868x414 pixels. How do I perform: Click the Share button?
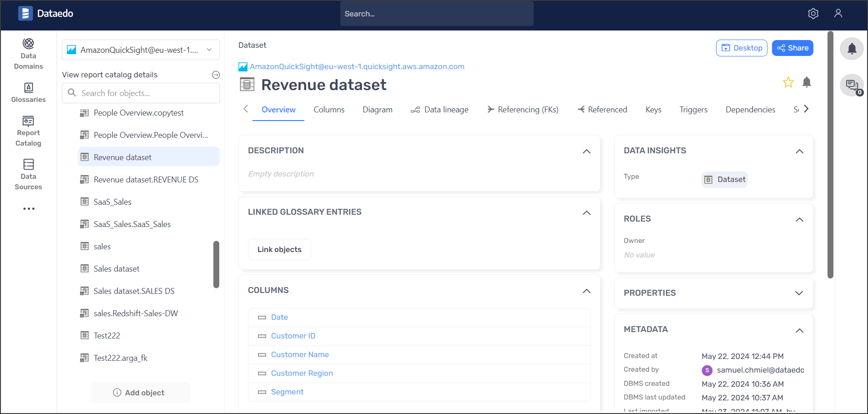(x=792, y=48)
